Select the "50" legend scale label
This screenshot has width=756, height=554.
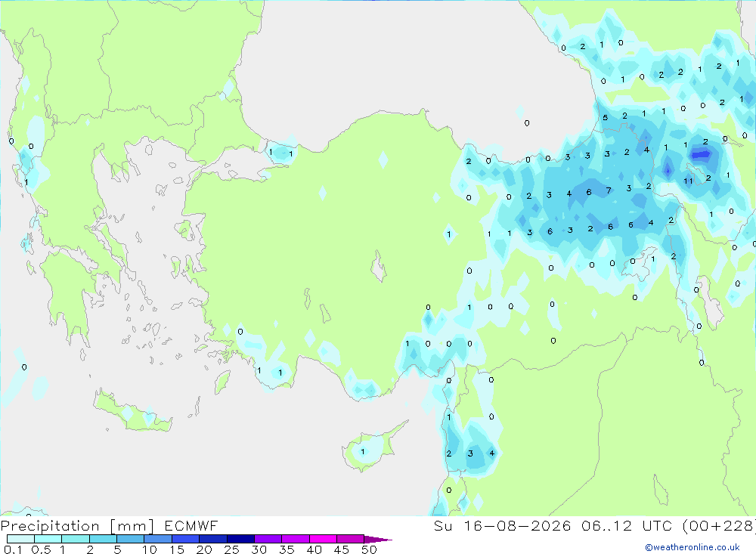pos(369,549)
